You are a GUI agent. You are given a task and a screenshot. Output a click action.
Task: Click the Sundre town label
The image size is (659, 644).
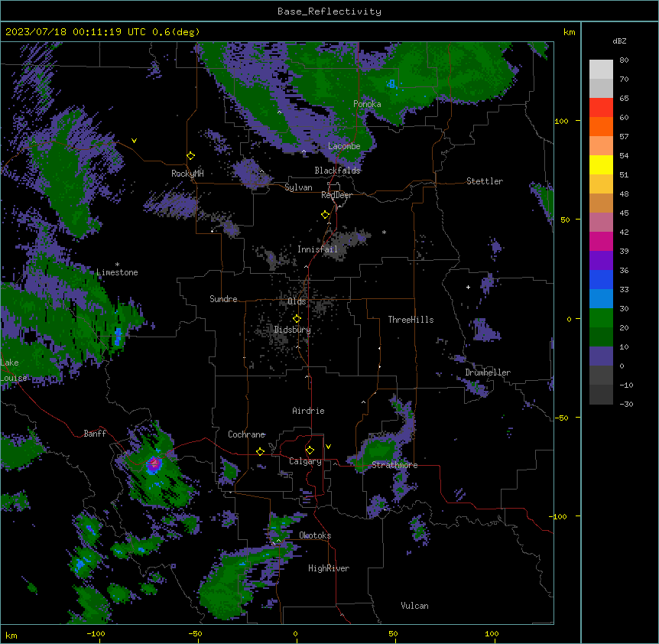point(223,299)
